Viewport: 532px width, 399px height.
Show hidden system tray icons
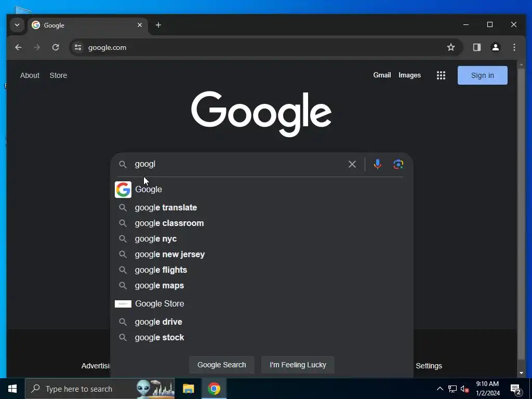[x=440, y=389]
